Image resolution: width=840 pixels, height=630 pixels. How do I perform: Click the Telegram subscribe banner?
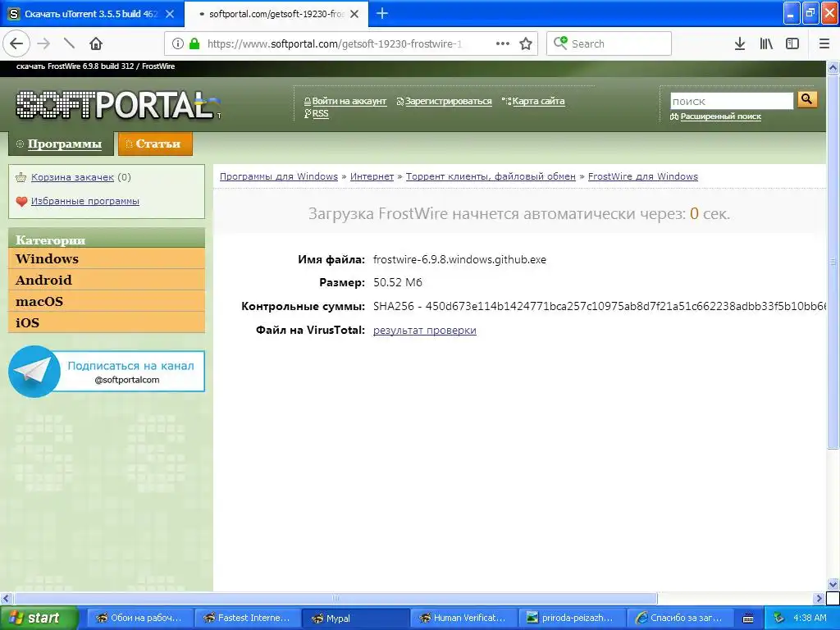[107, 372]
